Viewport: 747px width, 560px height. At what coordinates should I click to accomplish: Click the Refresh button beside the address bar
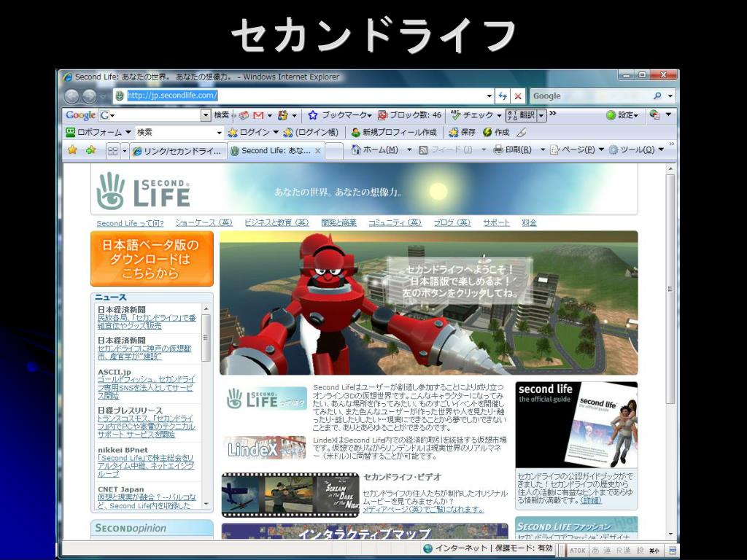[x=503, y=96]
